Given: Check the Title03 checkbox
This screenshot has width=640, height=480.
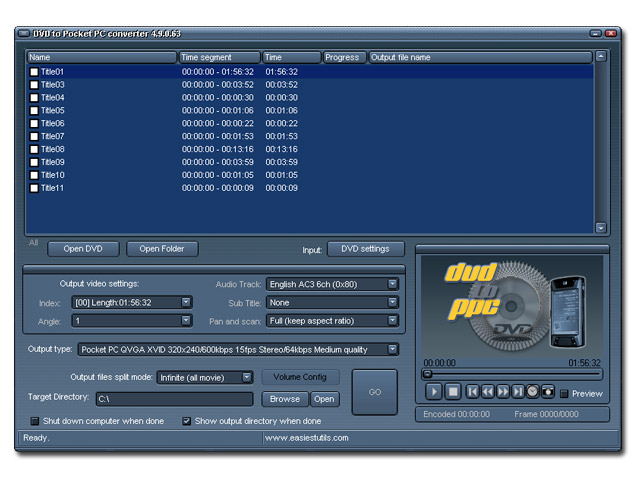Looking at the screenshot, I should pos(34,85).
